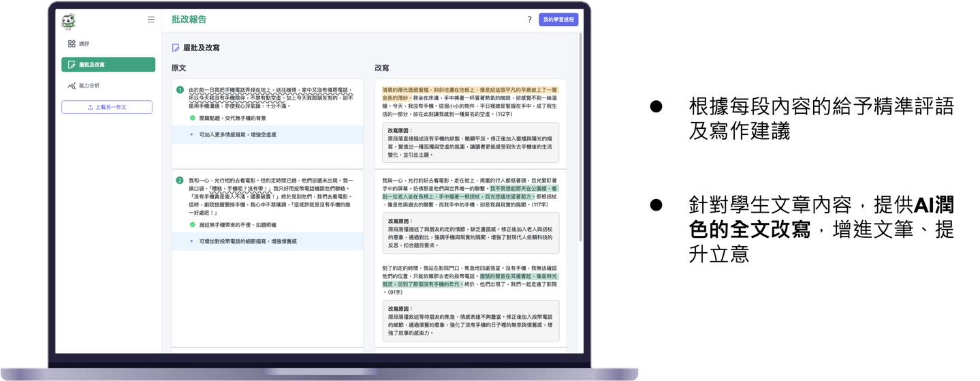Click the blue suggestion 可加入更多情感描寫
Image resolution: width=980 pixels, height=381 pixels.
click(x=238, y=135)
